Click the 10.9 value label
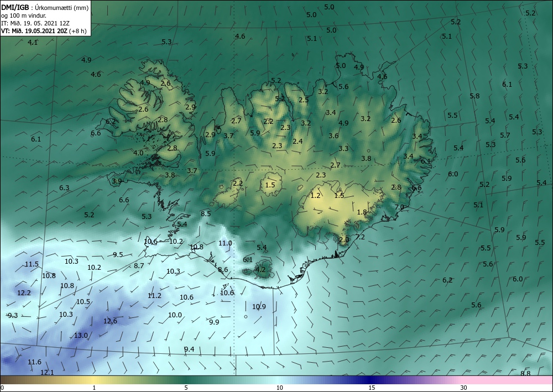 coord(259,307)
